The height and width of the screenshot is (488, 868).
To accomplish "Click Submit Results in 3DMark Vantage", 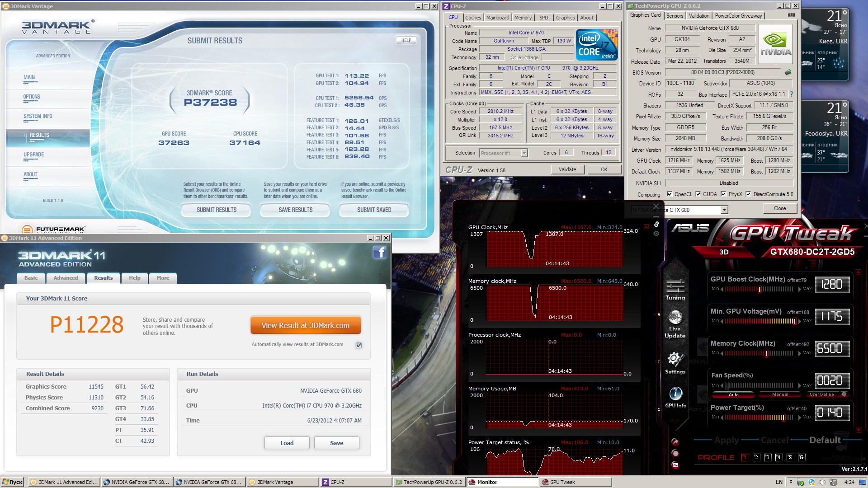I will pyautogui.click(x=216, y=210).
